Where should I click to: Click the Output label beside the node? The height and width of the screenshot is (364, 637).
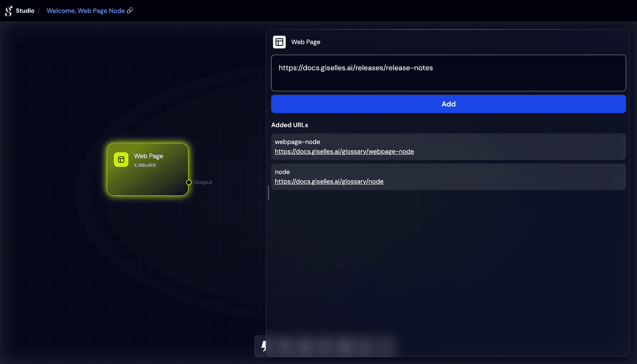pos(203,182)
